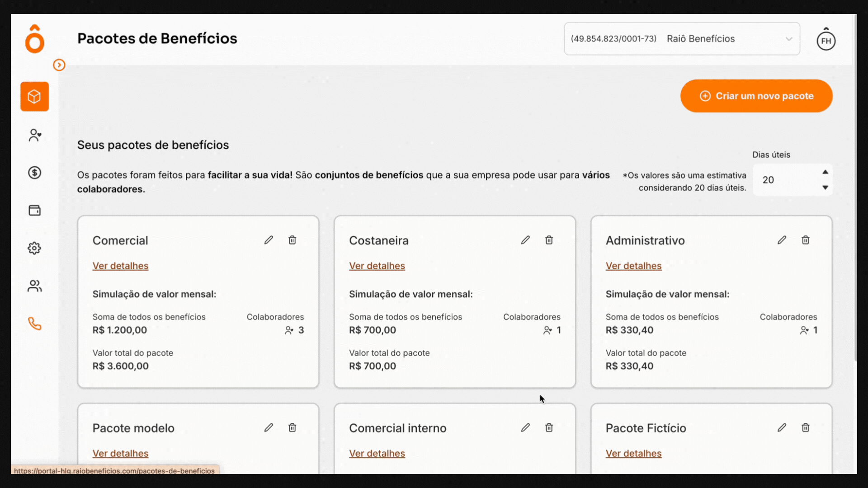The height and width of the screenshot is (488, 868).
Task: Open the wallet/card section icon
Action: click(x=34, y=210)
